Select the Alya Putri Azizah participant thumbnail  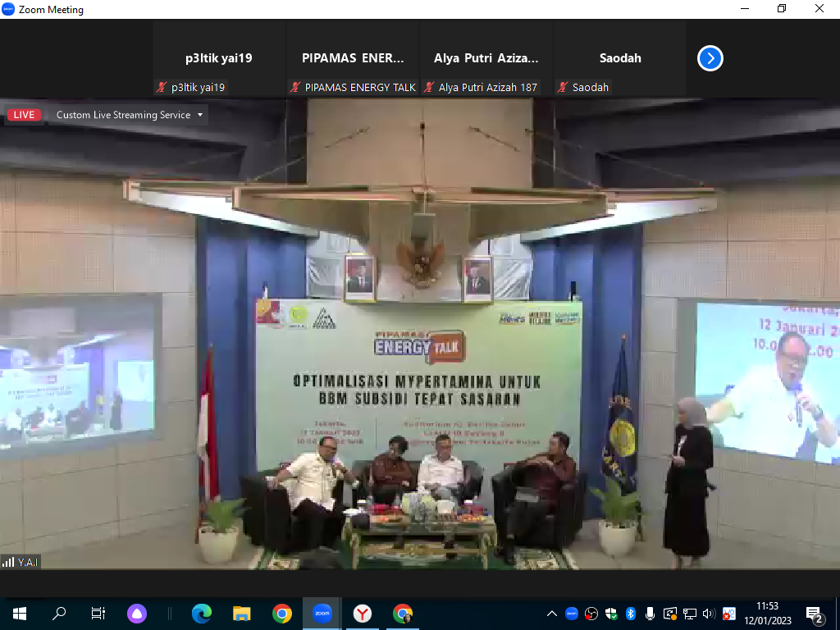click(x=486, y=58)
